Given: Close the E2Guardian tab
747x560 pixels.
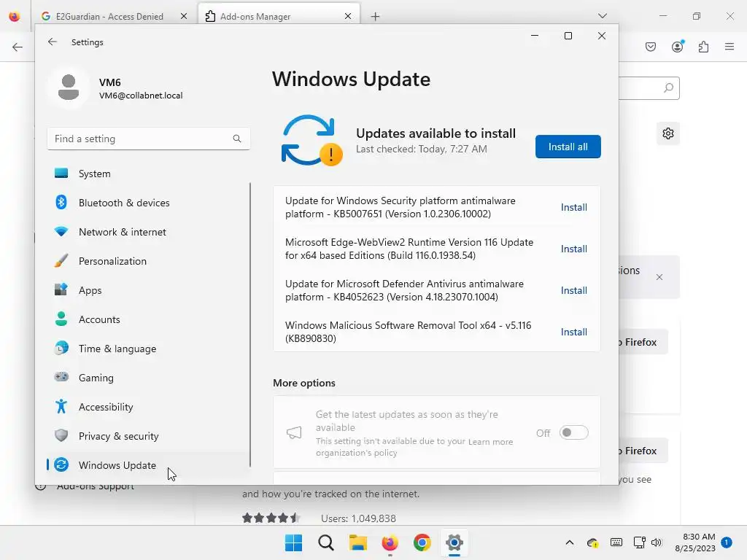Looking at the screenshot, I should (x=184, y=16).
